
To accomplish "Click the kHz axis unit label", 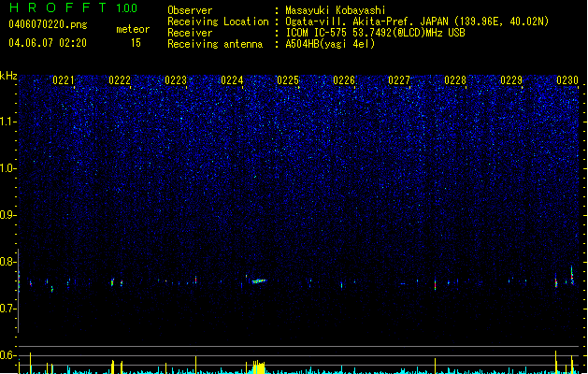I will pyautogui.click(x=8, y=76).
